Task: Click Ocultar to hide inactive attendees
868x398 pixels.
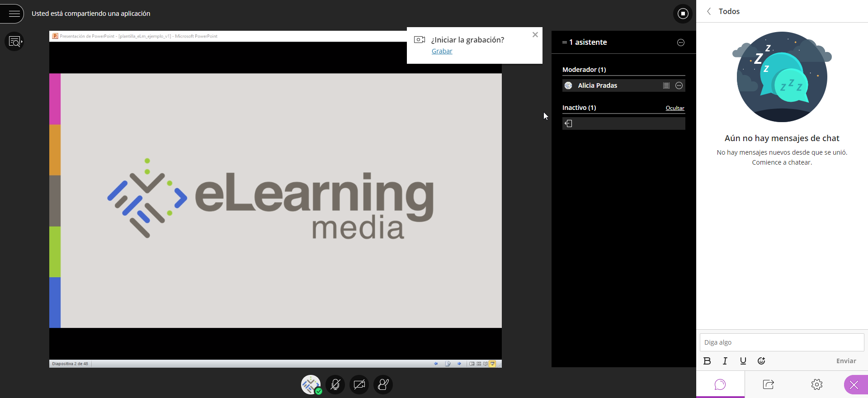Action: [675, 108]
